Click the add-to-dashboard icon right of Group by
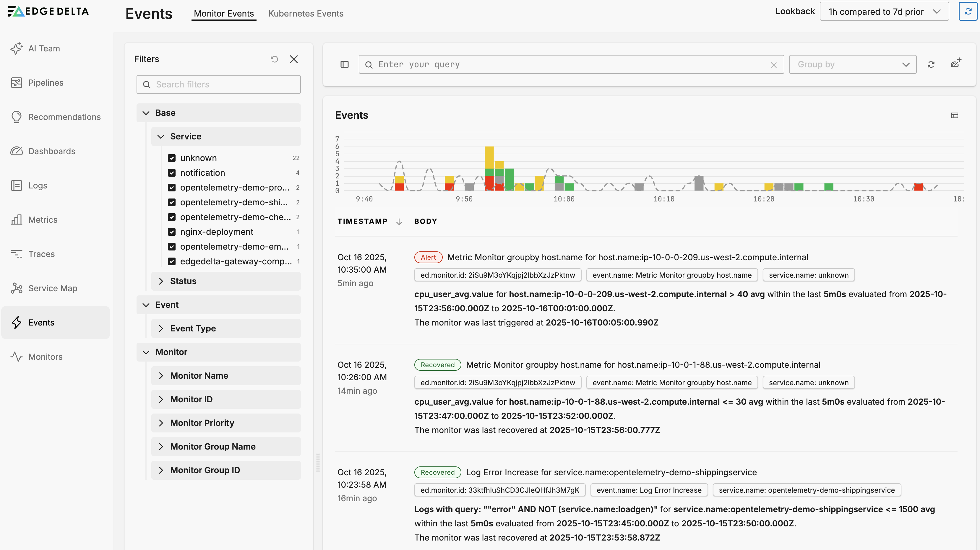The width and height of the screenshot is (980, 550). click(956, 64)
